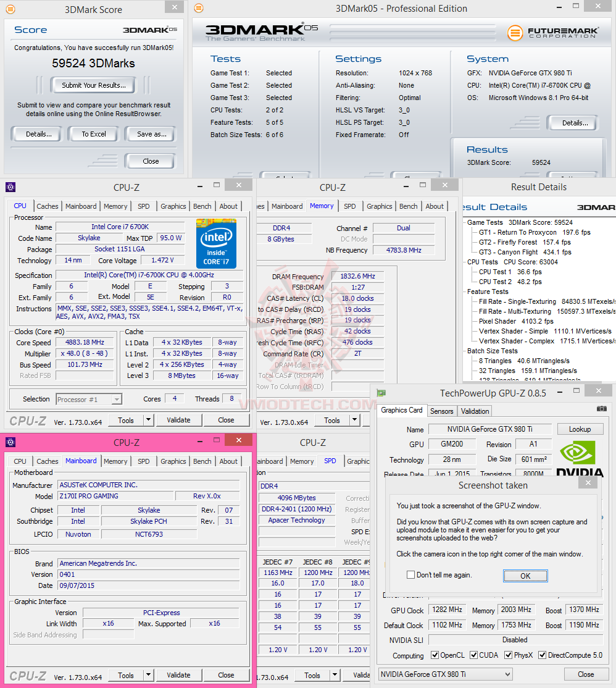The image size is (616, 688).
Task: Toggle the CUDA checkbox
Action: [474, 655]
